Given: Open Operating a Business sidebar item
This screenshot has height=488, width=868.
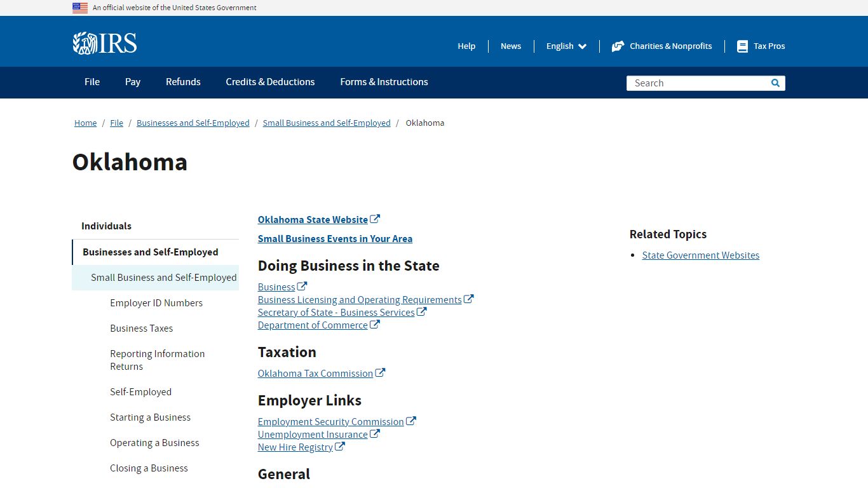Looking at the screenshot, I should (154, 443).
